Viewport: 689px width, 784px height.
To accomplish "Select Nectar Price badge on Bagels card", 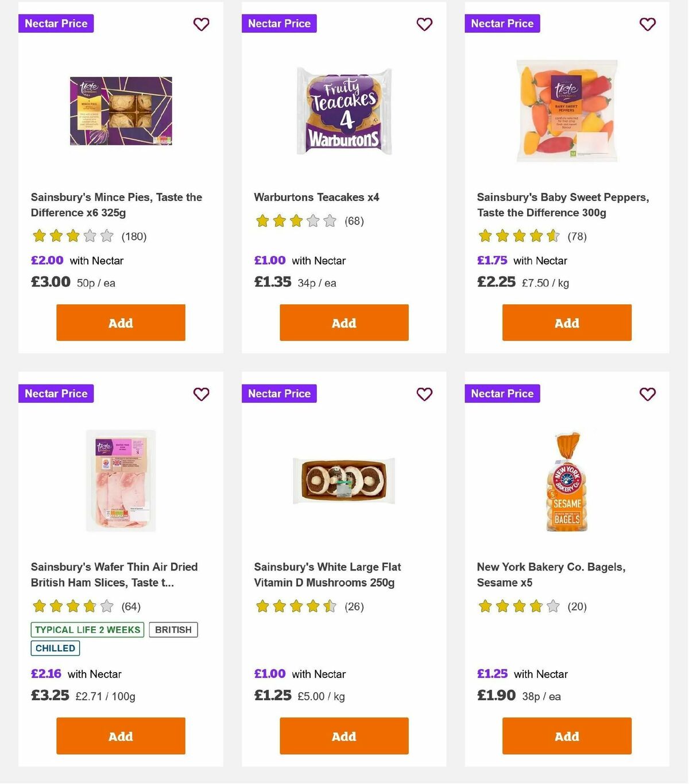I will tap(502, 394).
